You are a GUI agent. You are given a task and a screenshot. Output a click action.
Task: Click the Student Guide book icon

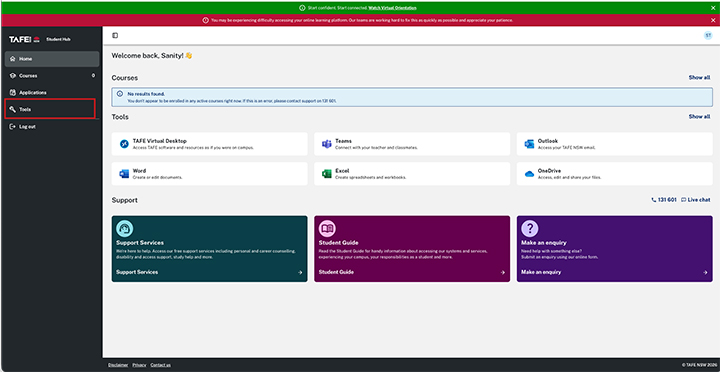(327, 228)
